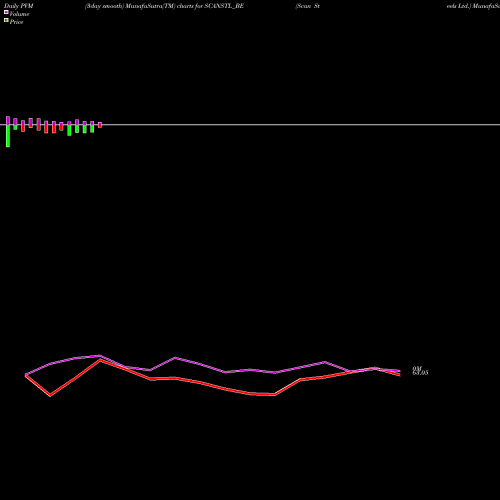Screen dimensions: 500x500
Task: Select the Price legend label
Action: (16, 22)
